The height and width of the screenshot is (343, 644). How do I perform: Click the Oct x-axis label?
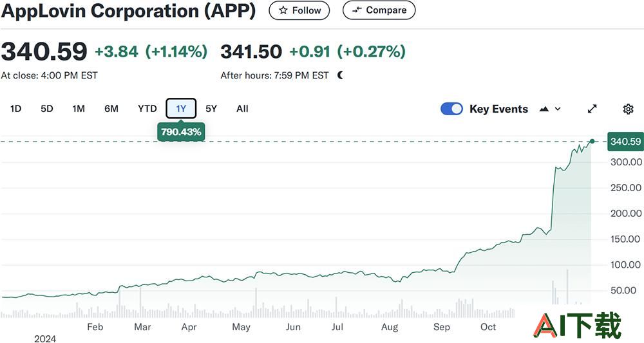(x=488, y=327)
